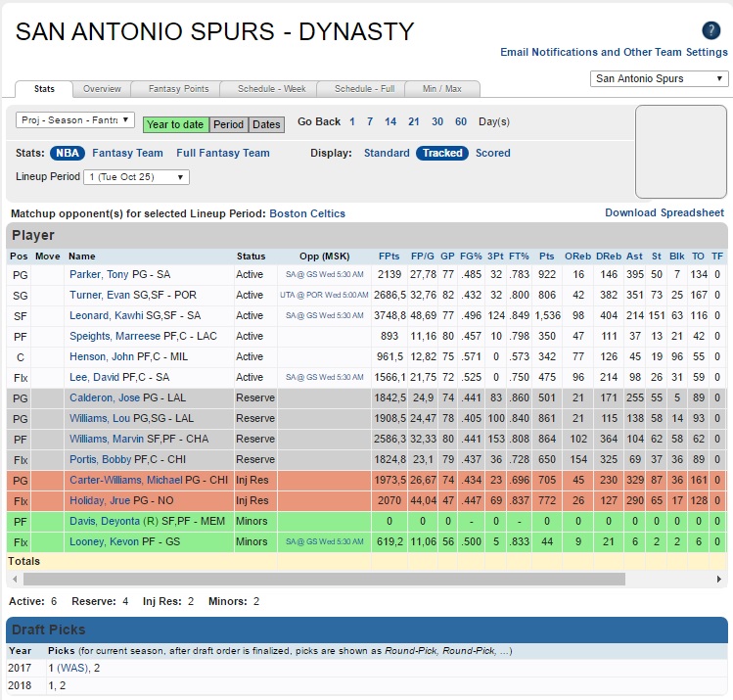Image resolution: width=733 pixels, height=700 pixels.
Task: Sort by Blk column header
Action: tap(677, 257)
